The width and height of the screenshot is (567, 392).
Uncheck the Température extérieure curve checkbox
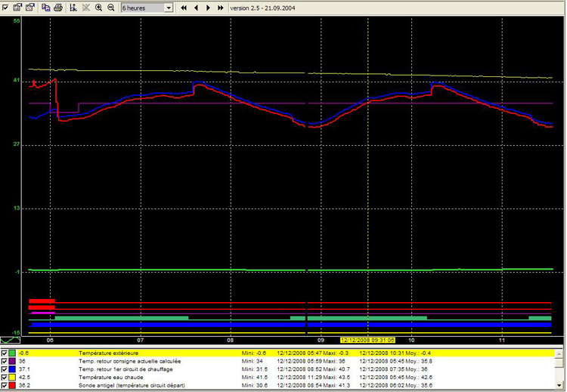pos(5,353)
